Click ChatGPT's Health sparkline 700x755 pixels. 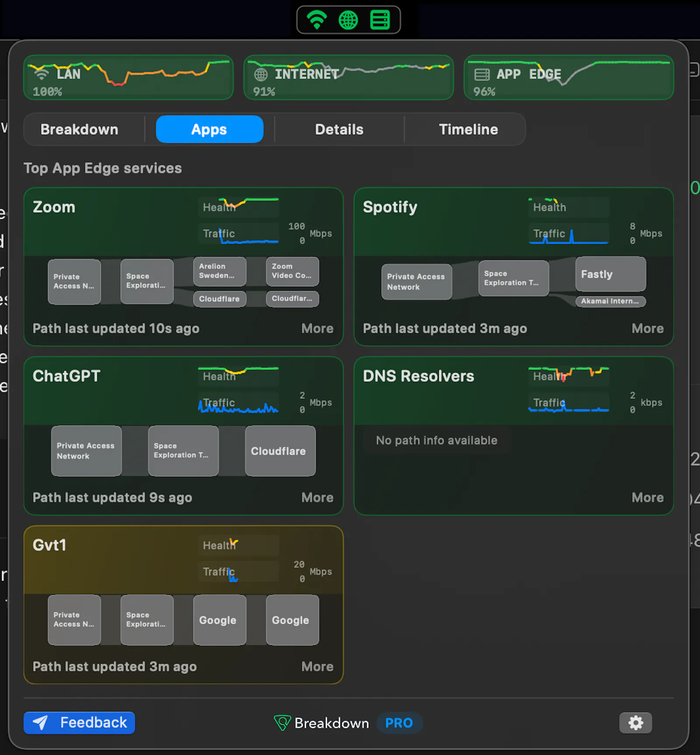[238, 376]
